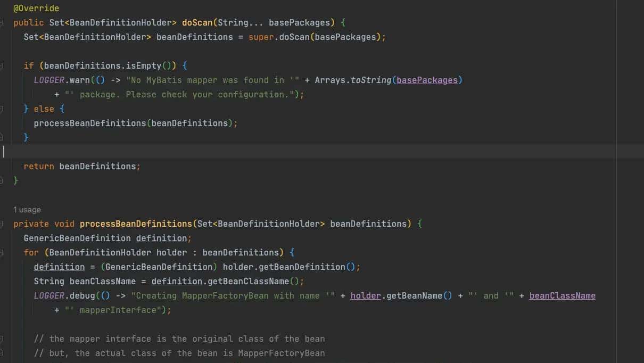Click the highlighted empty caret line
The height and width of the screenshot is (363, 644).
[x=319, y=152]
